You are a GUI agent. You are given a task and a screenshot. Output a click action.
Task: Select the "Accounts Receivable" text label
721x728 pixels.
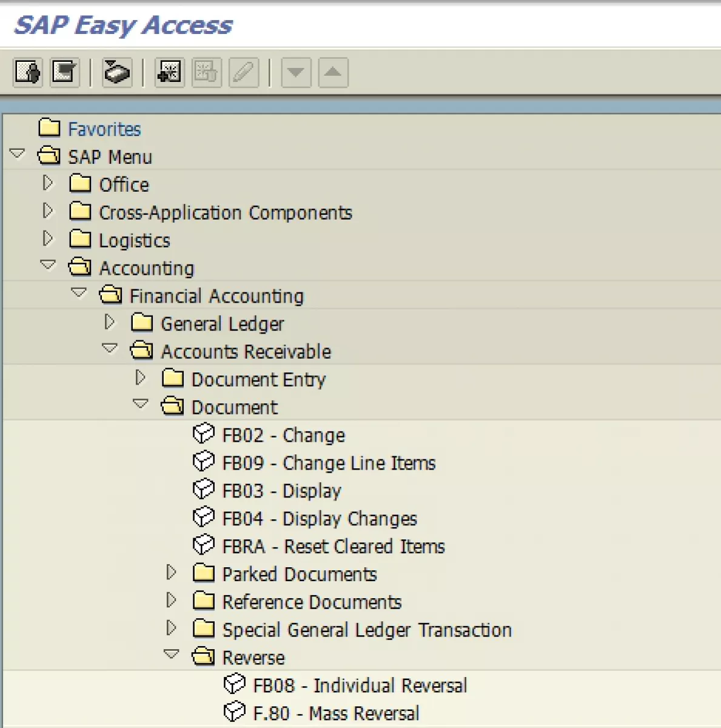pos(246,352)
